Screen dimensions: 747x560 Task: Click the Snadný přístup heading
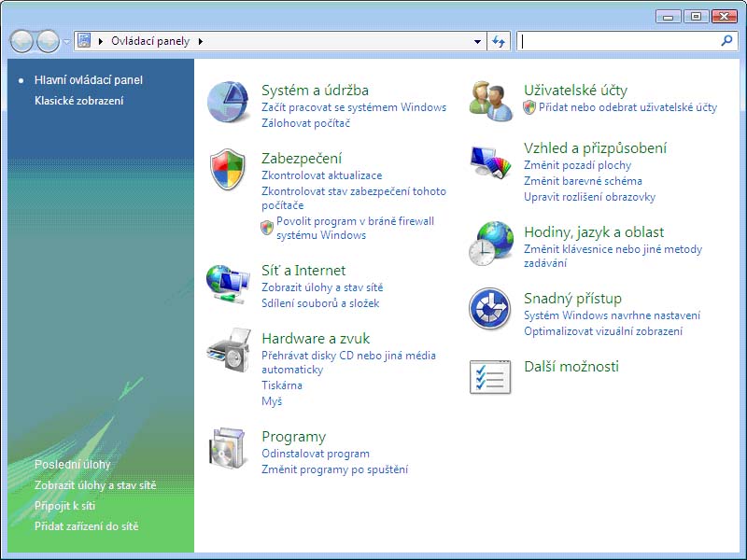point(572,298)
